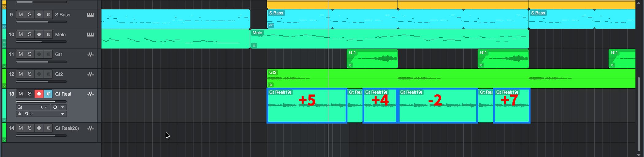Toggle input monitor on Gt Real track

pos(48,94)
